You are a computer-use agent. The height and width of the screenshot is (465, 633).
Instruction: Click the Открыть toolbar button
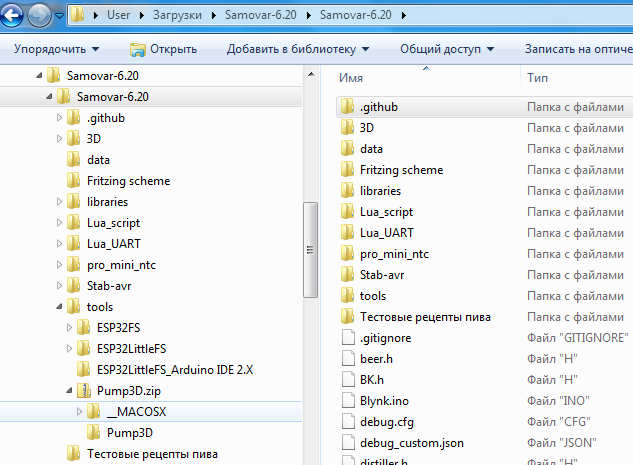[163, 49]
